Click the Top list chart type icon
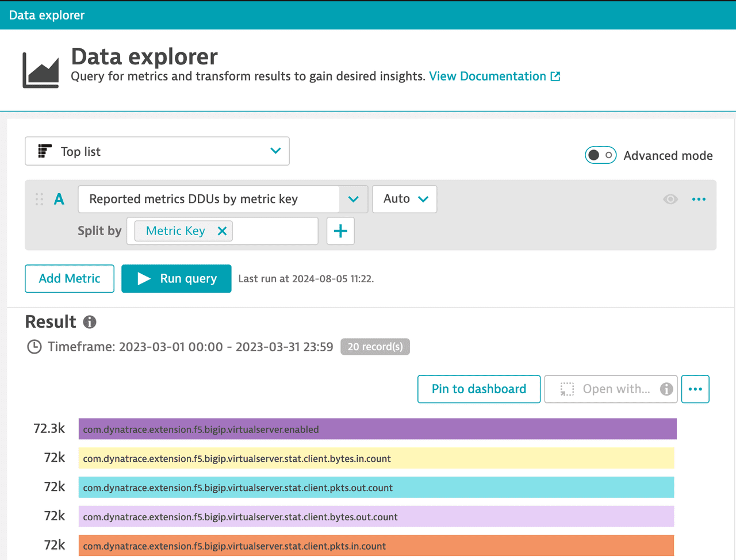 click(45, 151)
